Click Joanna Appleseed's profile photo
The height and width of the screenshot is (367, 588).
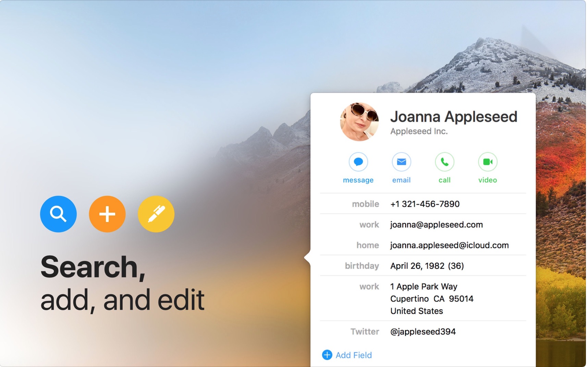(359, 122)
